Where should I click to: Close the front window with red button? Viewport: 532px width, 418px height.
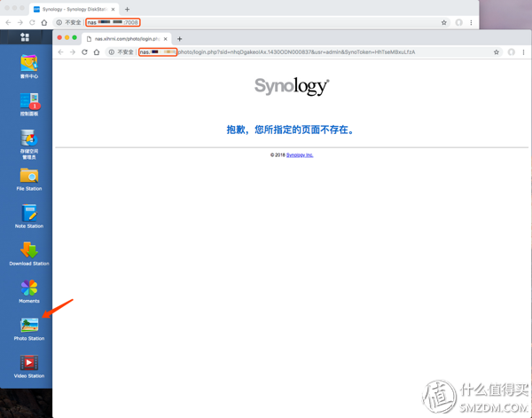click(x=59, y=37)
